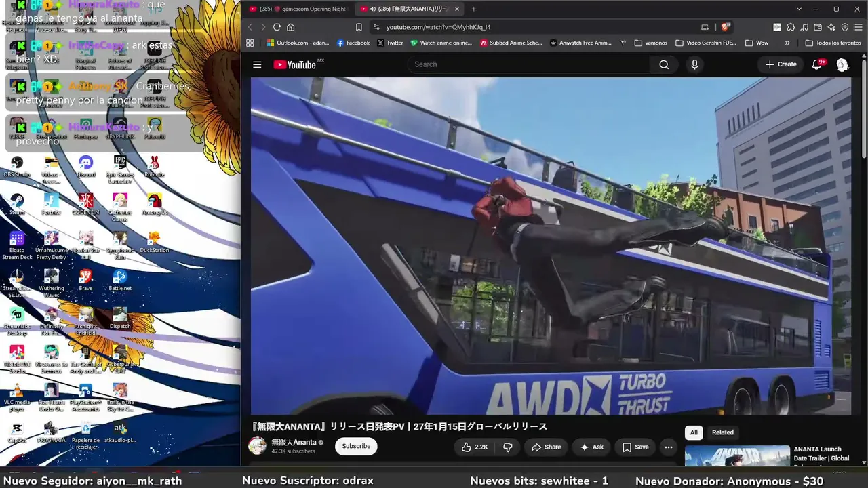The image size is (868, 488).
Task: Switch to the ANANTA video tab
Action: (410, 9)
